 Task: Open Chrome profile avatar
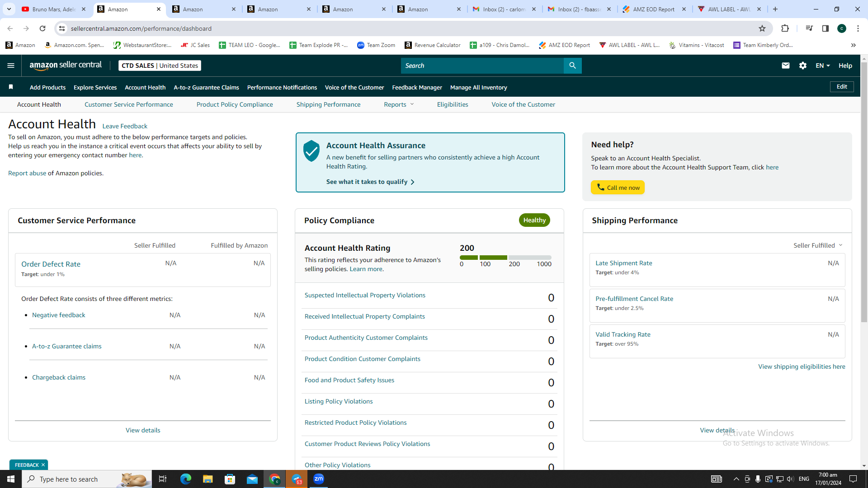(842, 28)
